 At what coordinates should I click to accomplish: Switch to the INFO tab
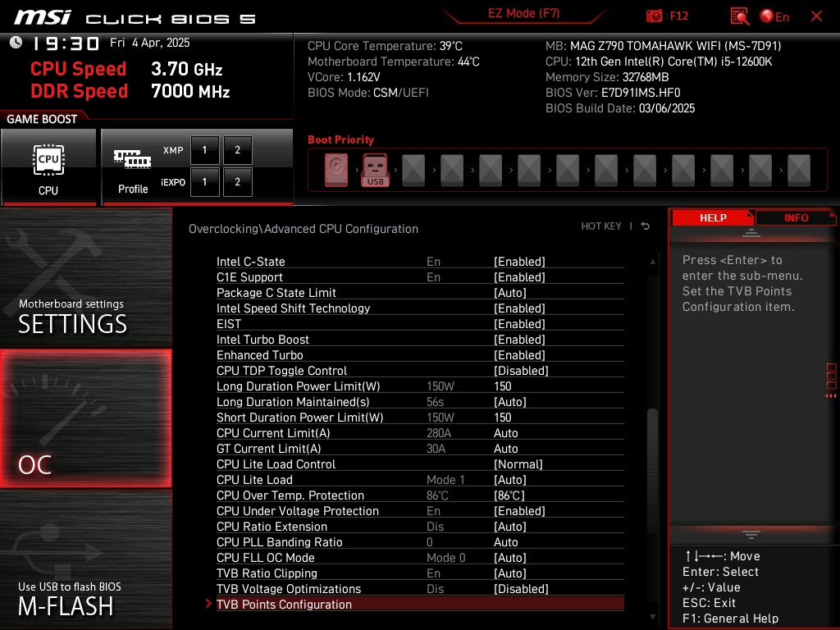(796, 218)
